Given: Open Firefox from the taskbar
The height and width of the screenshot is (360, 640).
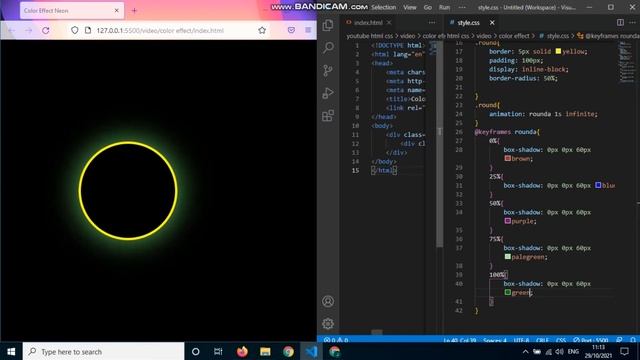Looking at the screenshot, I should click(x=242, y=351).
